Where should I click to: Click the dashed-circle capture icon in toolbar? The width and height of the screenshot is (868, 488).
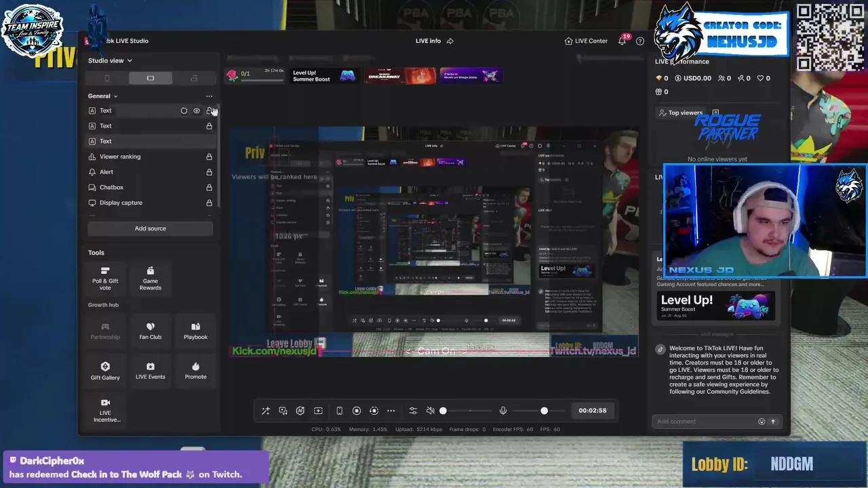[x=374, y=411]
